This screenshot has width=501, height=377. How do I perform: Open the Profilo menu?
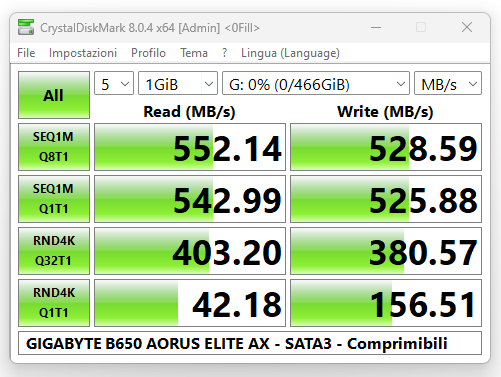point(148,53)
